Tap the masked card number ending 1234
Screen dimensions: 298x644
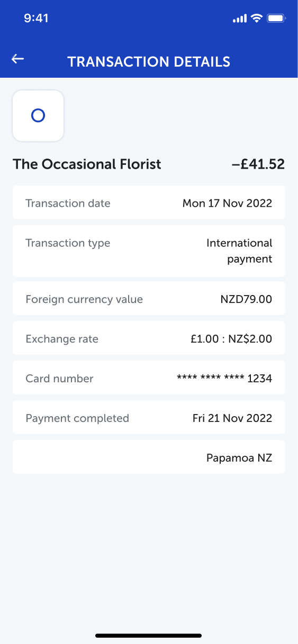[224, 379]
